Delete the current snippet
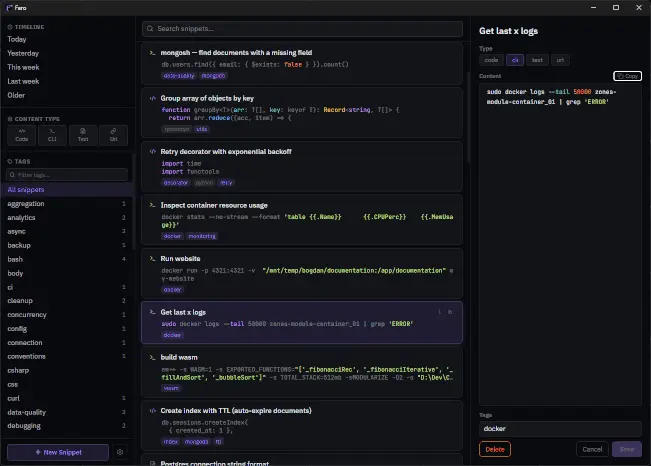The width and height of the screenshot is (651, 466). 495,449
